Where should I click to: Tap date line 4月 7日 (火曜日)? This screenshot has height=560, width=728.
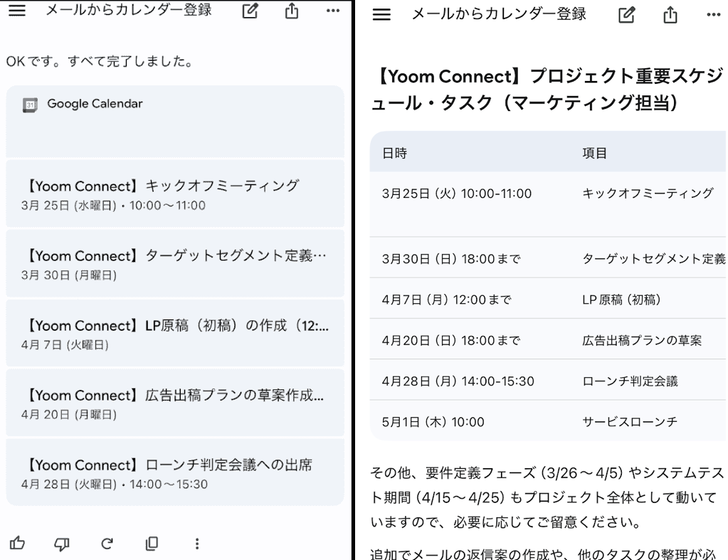[65, 344]
